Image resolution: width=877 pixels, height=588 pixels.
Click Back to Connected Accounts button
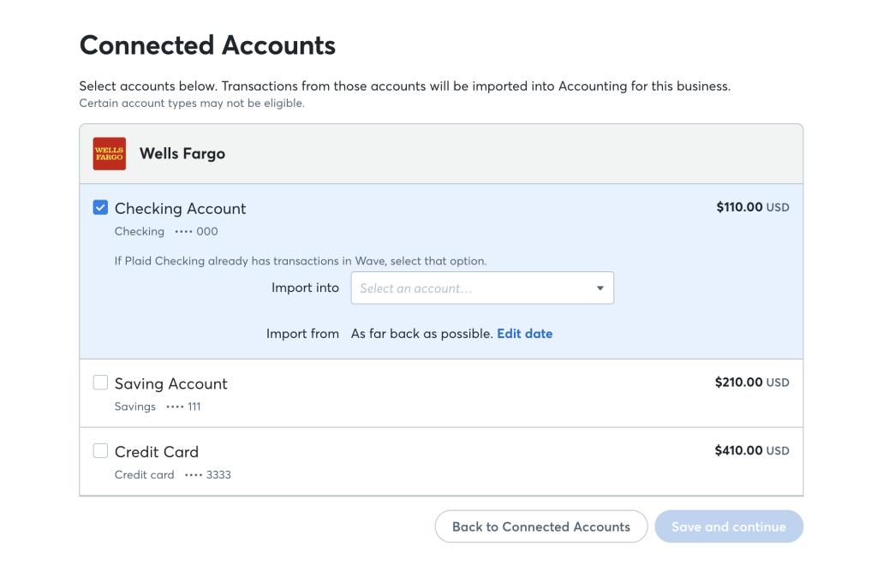[x=541, y=526]
